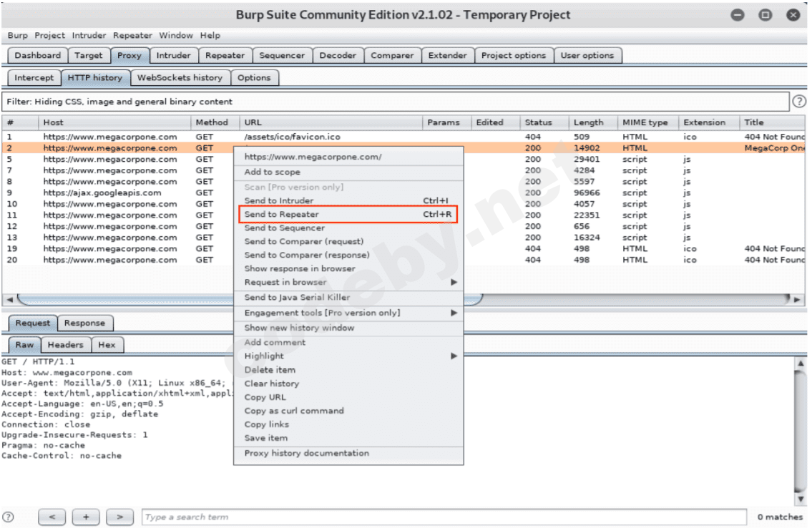
Task: Choose Send to Comparer (request)
Action: [x=348, y=241]
